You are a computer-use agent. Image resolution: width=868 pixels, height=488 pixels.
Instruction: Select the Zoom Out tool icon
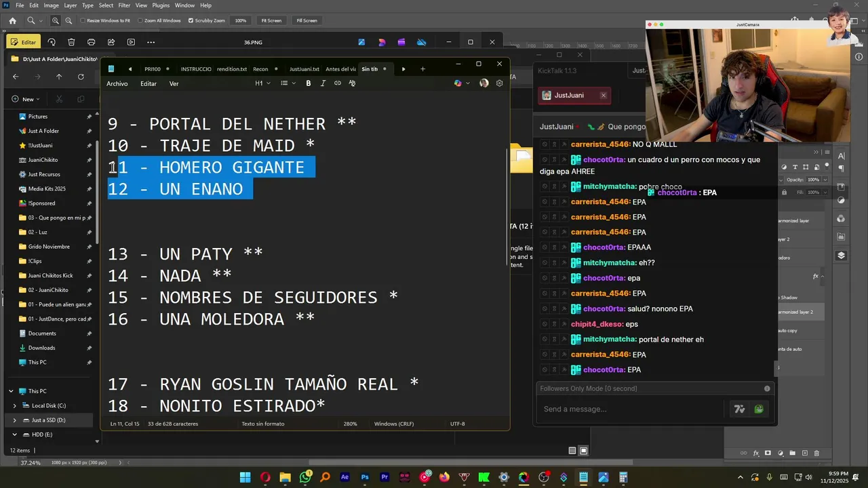[68, 20]
